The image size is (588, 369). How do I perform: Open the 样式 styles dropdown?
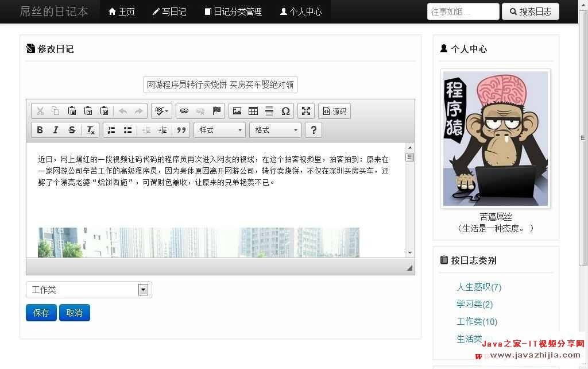219,130
